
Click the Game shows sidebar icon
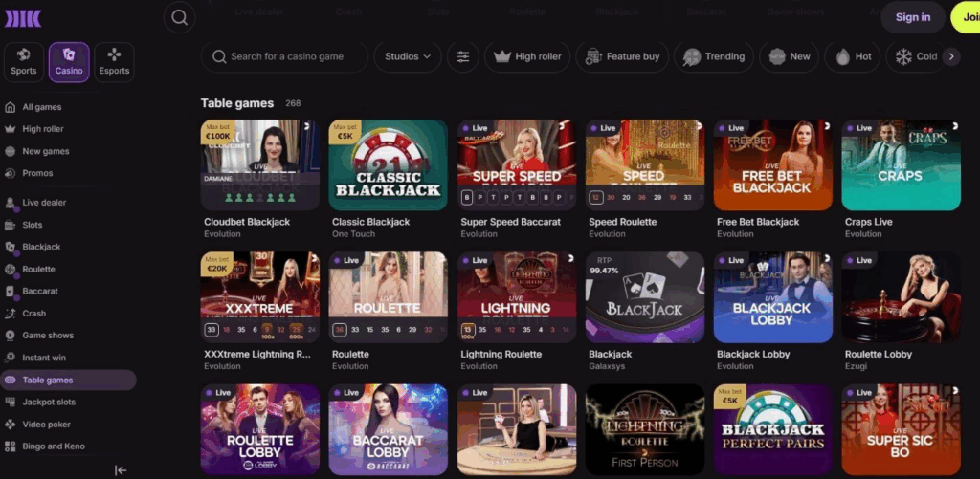(x=10, y=336)
